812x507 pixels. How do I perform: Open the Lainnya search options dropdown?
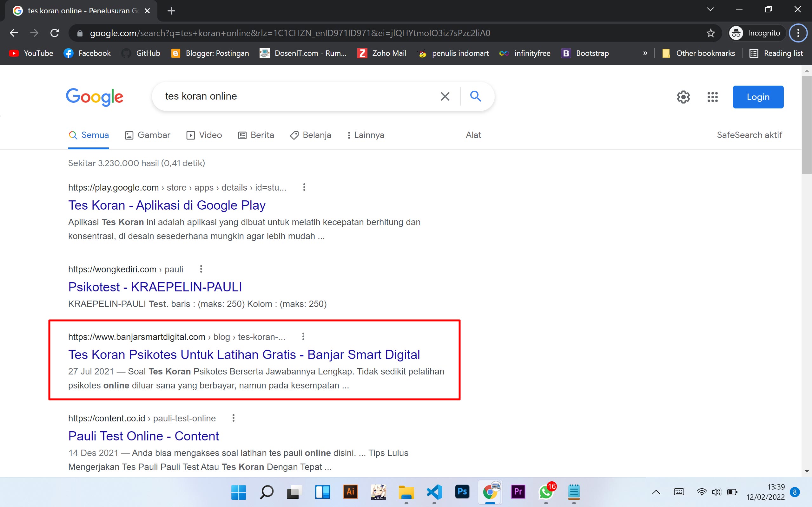point(366,135)
